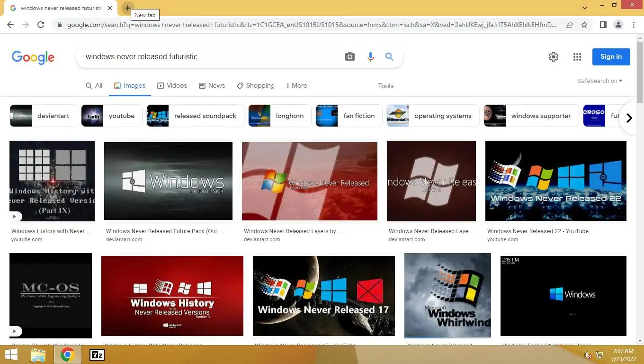Search by image camera icon
The width and height of the screenshot is (644, 364).
[350, 57]
